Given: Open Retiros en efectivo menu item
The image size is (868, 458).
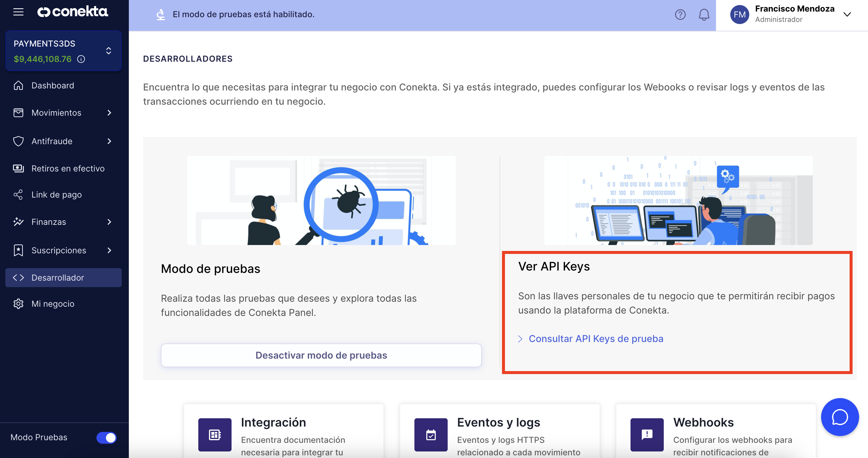Looking at the screenshot, I should click(x=63, y=168).
